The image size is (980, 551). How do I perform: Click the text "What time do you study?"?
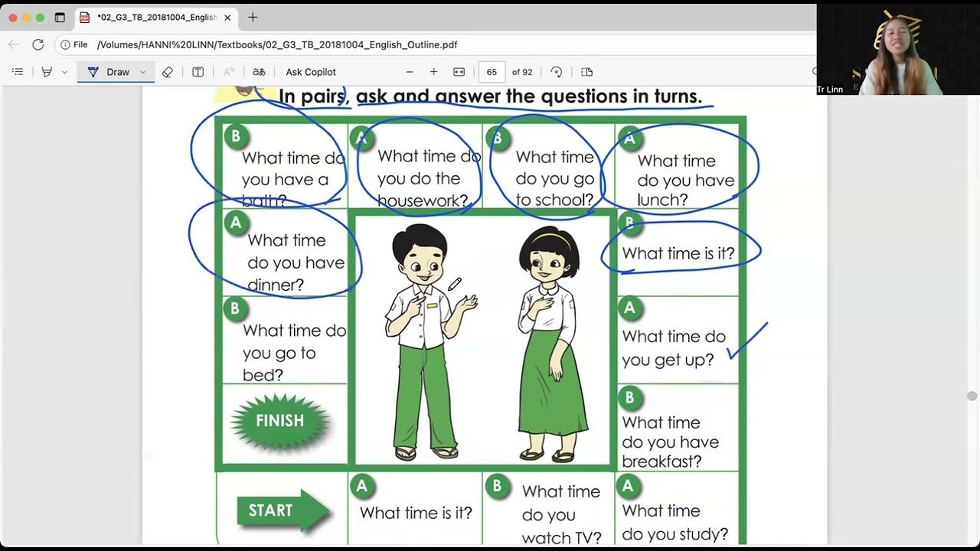tap(675, 522)
